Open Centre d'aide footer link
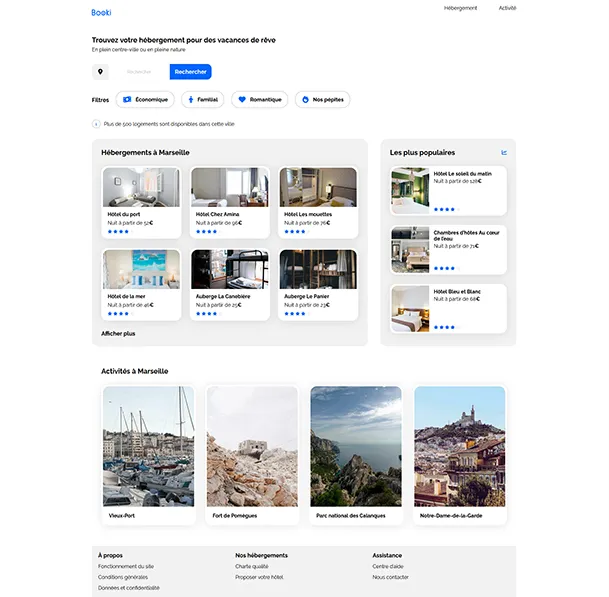This screenshot has height=597, width=609. click(x=388, y=566)
